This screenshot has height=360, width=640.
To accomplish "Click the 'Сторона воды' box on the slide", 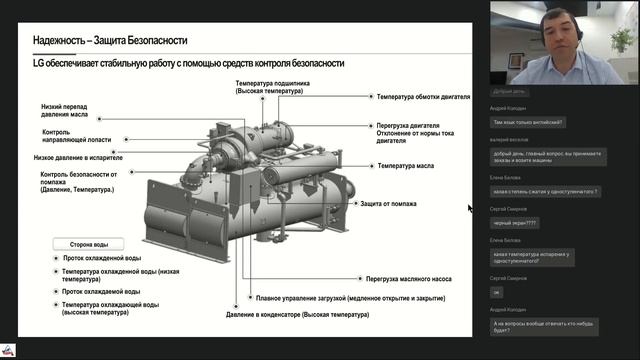I will [89, 244].
